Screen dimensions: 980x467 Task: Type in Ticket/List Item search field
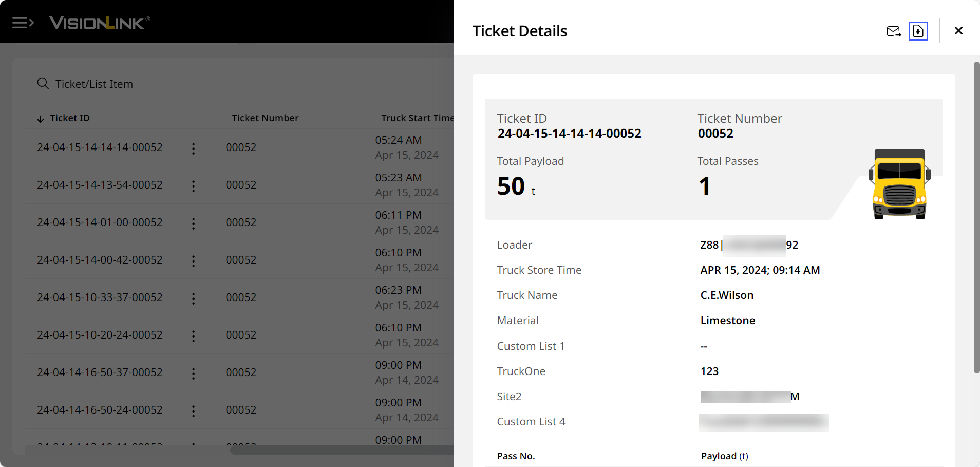coord(154,84)
